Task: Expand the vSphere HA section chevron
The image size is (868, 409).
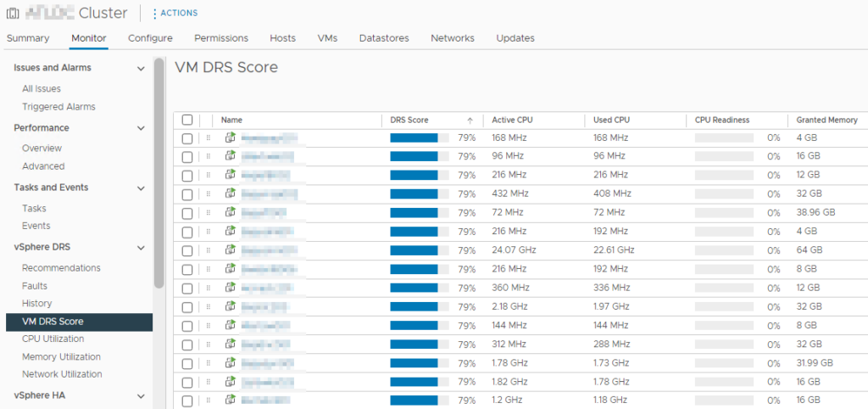Action: [x=142, y=396]
